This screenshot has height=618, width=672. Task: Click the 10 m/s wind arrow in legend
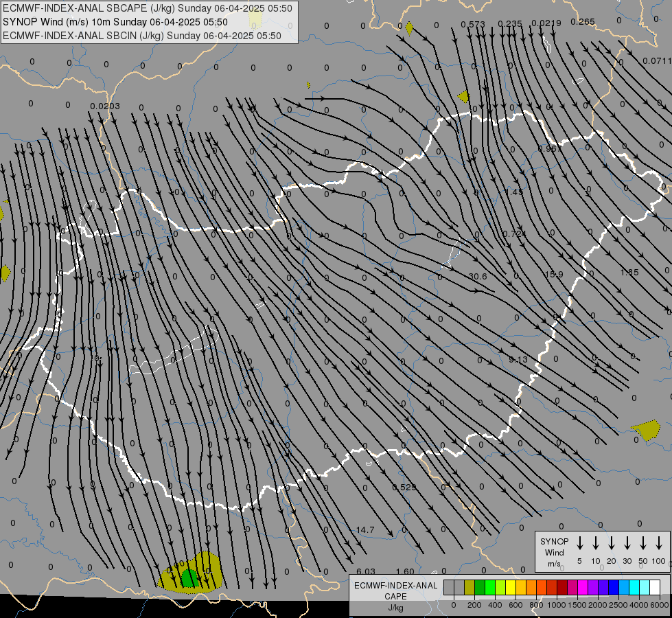tap(595, 543)
